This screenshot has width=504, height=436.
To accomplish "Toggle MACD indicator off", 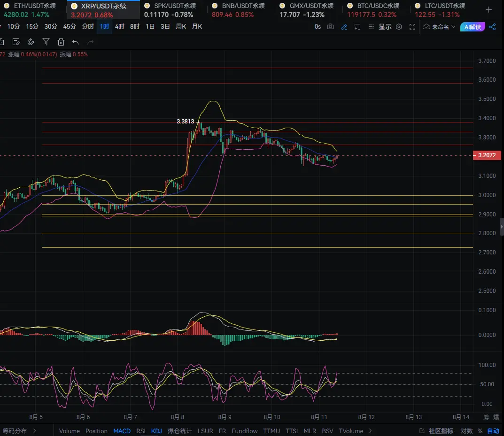I will [x=122, y=431].
